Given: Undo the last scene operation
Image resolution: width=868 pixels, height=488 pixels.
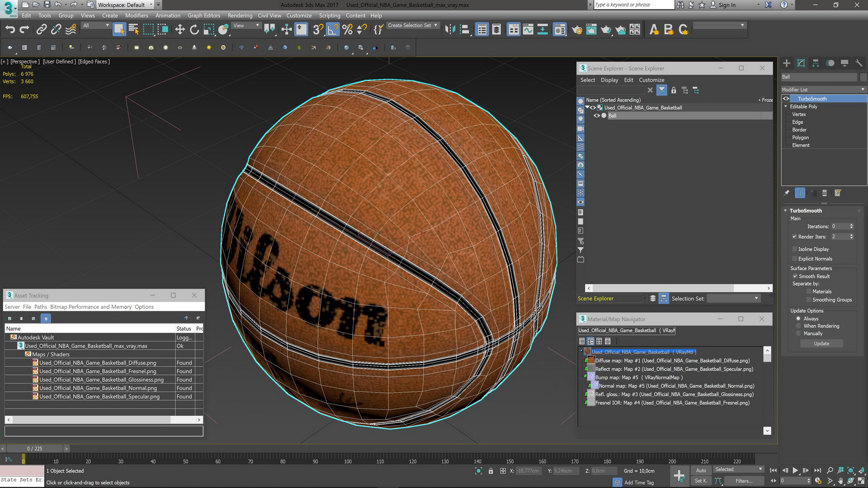Looking at the screenshot, I should point(10,30).
